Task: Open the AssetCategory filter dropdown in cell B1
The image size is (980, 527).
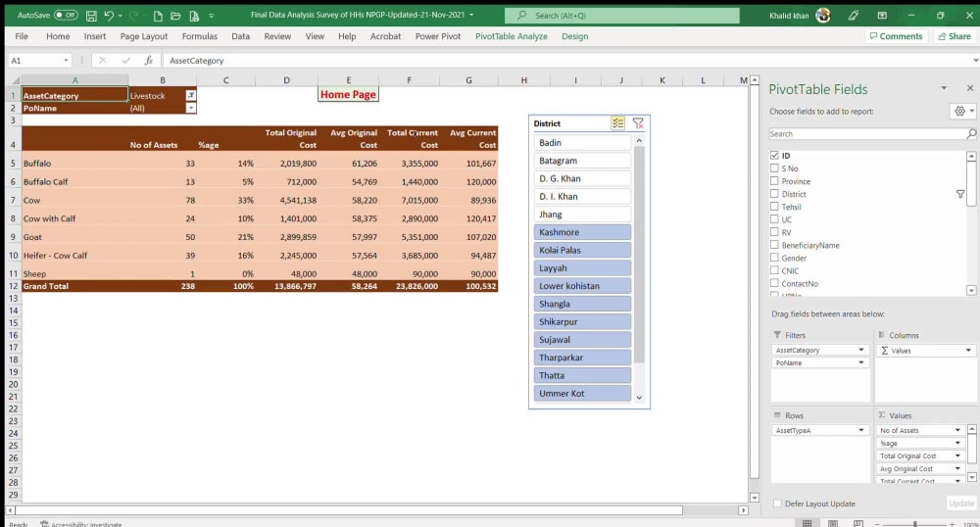Action: (x=191, y=96)
